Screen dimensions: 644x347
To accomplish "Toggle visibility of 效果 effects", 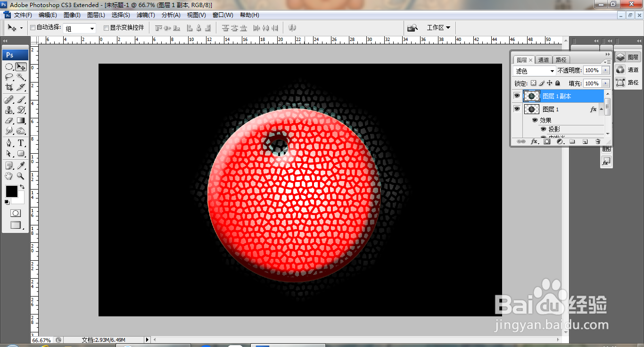I will pyautogui.click(x=535, y=120).
